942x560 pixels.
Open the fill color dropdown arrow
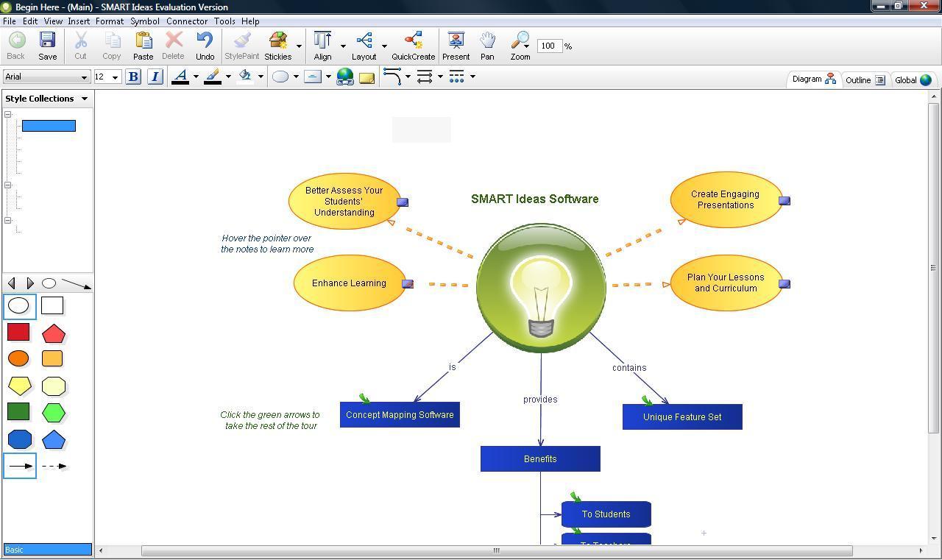click(261, 77)
